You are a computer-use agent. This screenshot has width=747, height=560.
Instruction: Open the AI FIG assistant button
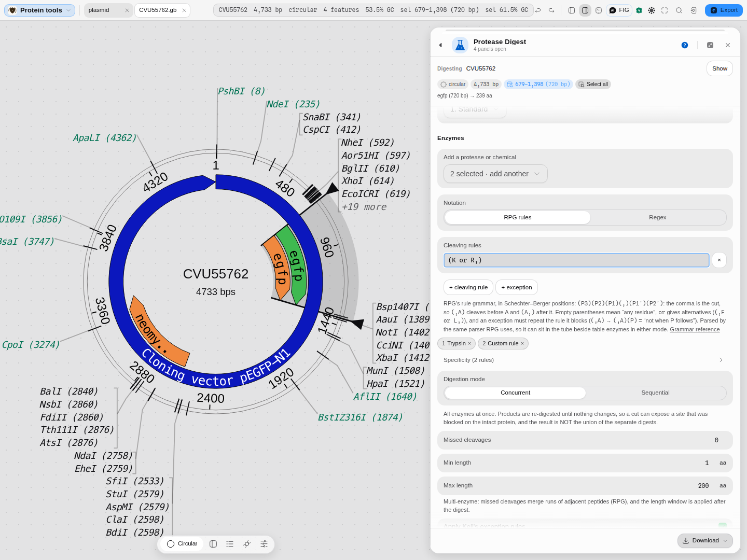pyautogui.click(x=619, y=10)
